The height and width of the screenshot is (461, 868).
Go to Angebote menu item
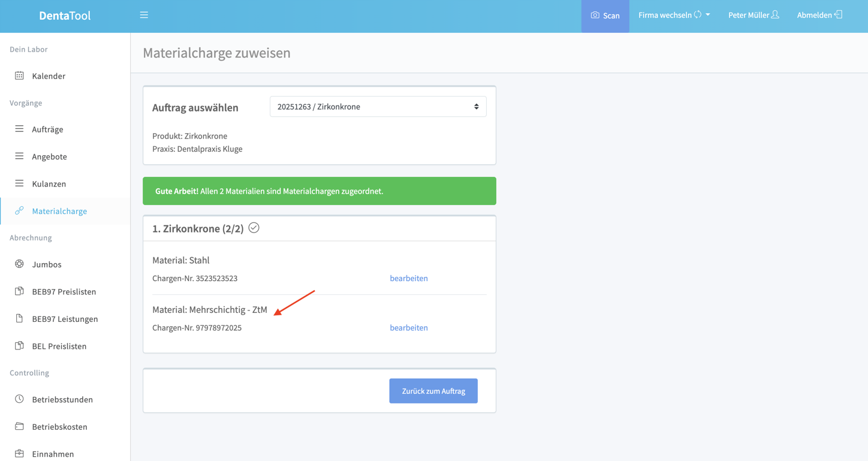point(49,156)
